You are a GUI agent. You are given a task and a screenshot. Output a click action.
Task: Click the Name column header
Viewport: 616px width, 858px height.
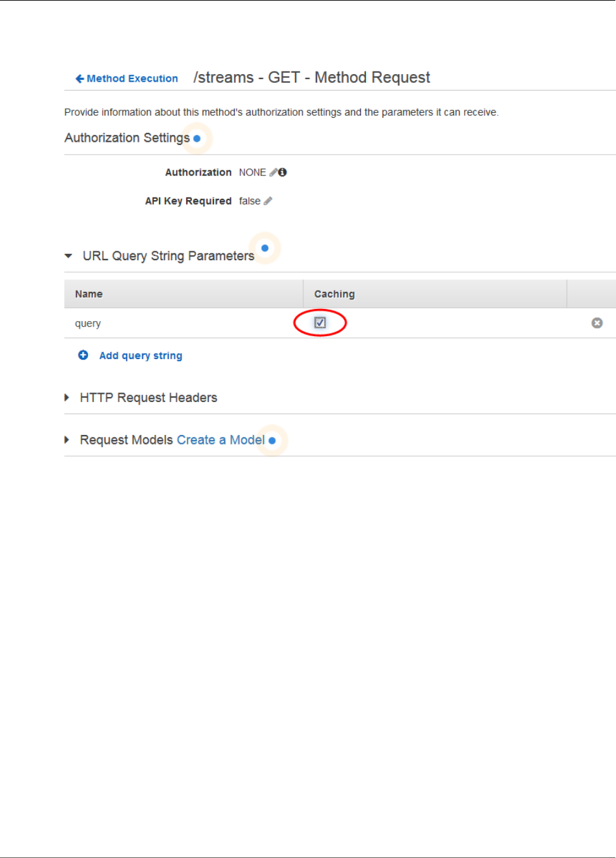[x=89, y=294]
